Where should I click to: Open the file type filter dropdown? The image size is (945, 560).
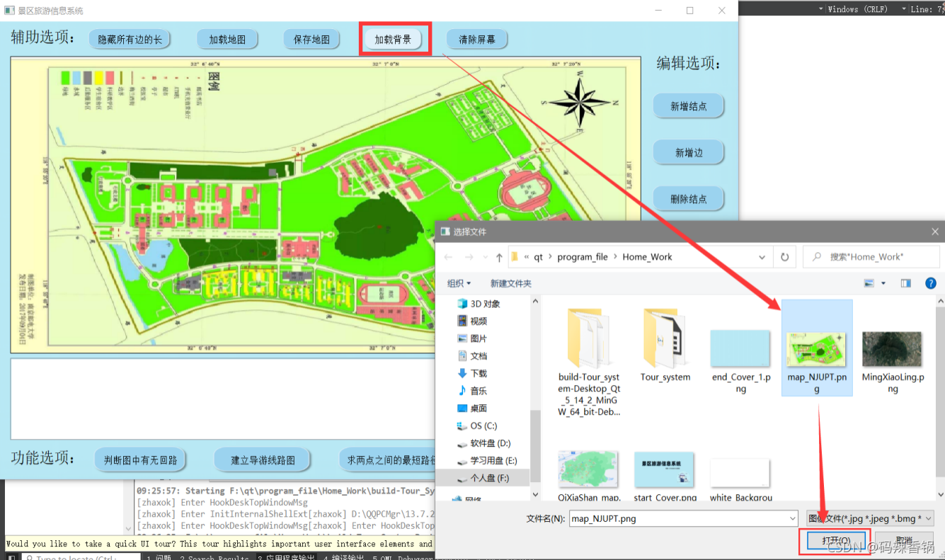point(870,519)
